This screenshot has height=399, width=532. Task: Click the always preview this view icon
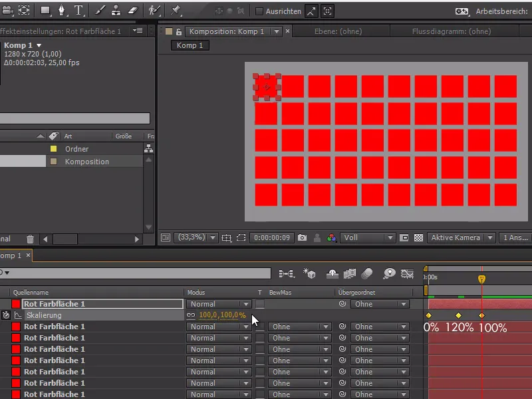pyautogui.click(x=166, y=237)
